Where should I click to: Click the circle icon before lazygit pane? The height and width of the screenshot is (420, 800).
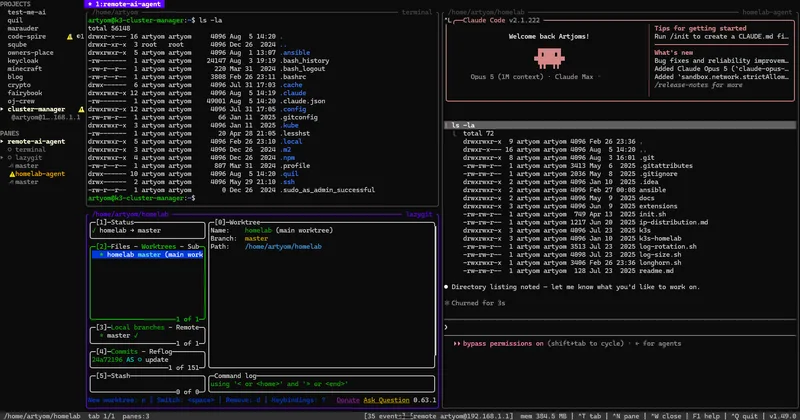(x=10, y=158)
